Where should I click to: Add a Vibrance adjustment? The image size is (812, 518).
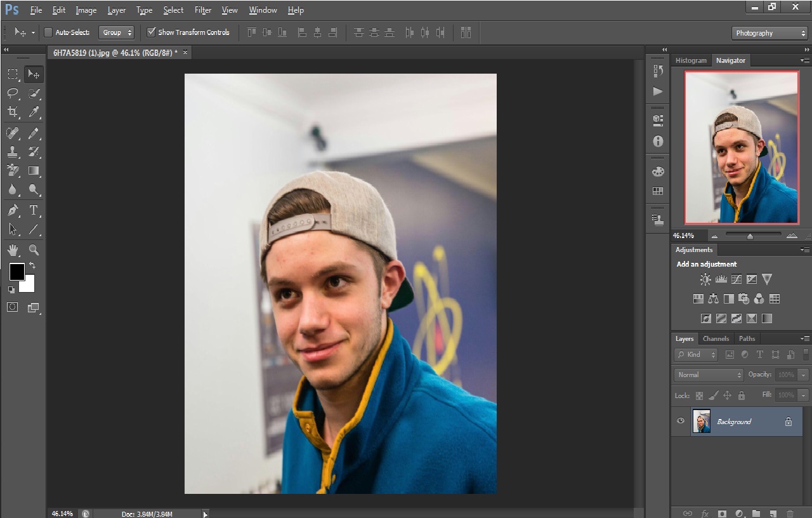point(767,279)
